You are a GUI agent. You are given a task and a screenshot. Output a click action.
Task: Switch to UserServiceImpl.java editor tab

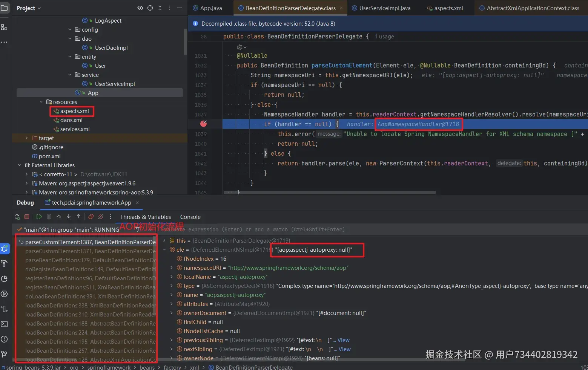[381, 8]
